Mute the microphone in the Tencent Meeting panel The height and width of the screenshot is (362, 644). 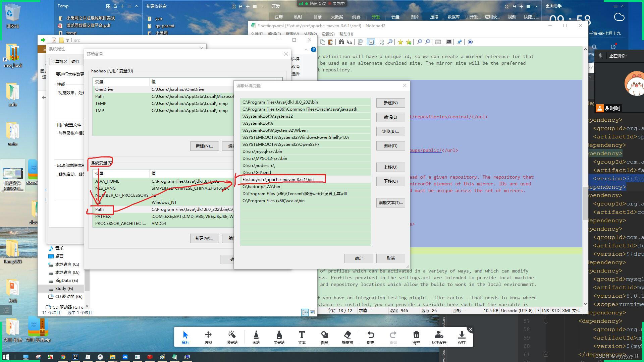[x=601, y=56]
